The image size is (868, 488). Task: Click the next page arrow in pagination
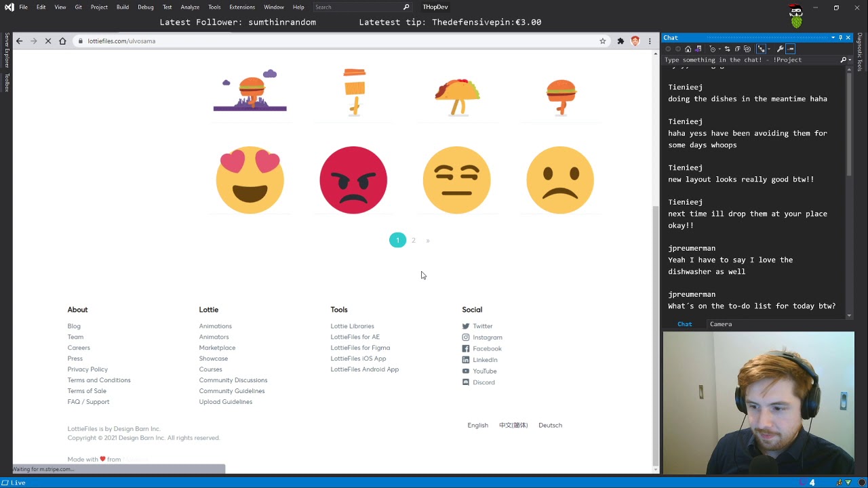point(428,240)
